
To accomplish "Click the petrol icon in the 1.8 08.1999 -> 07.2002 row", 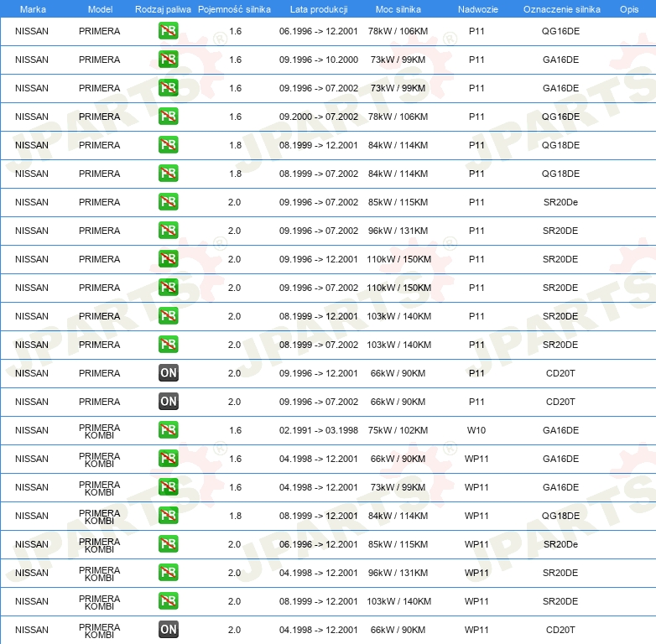I will point(168,173).
